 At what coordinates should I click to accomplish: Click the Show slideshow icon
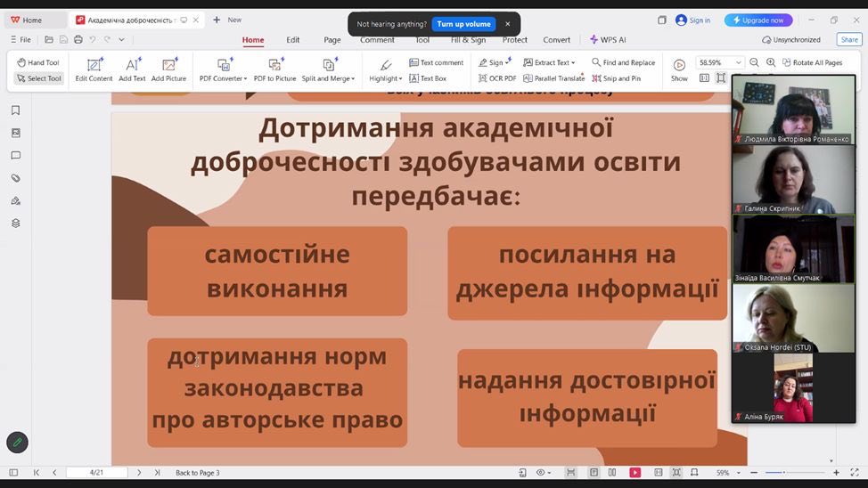679,65
